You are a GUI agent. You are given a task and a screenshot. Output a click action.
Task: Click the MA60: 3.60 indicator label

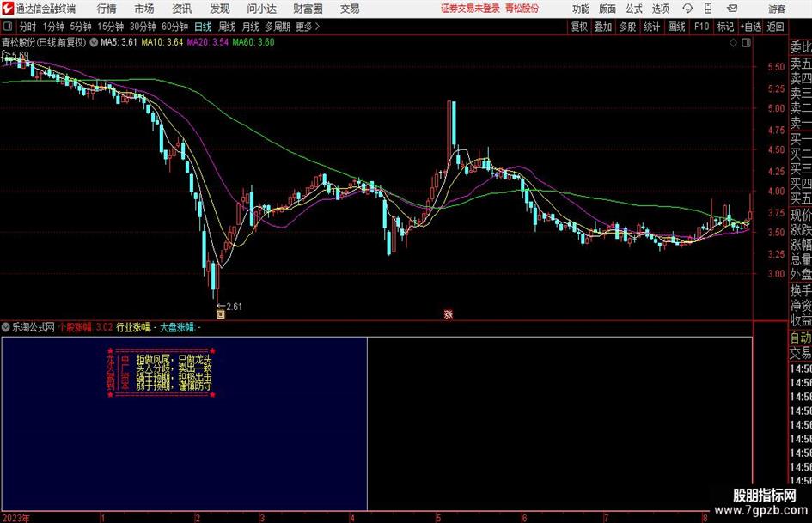point(253,42)
